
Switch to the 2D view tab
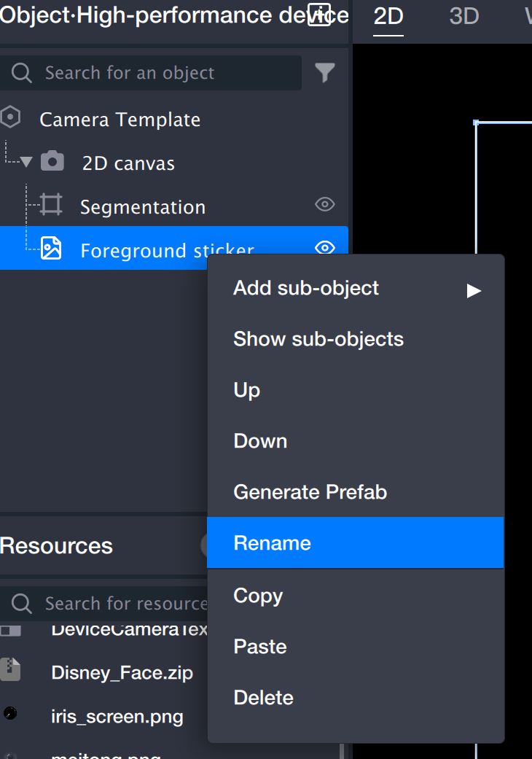tap(388, 17)
